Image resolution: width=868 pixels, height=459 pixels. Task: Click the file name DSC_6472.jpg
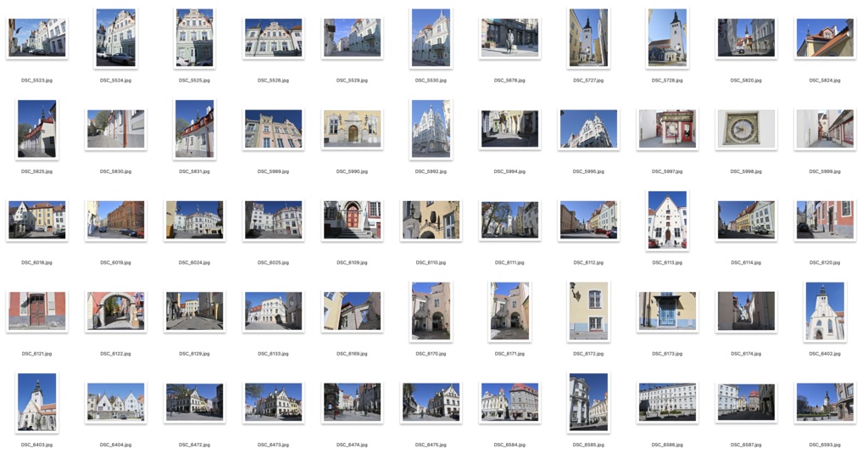[194, 445]
